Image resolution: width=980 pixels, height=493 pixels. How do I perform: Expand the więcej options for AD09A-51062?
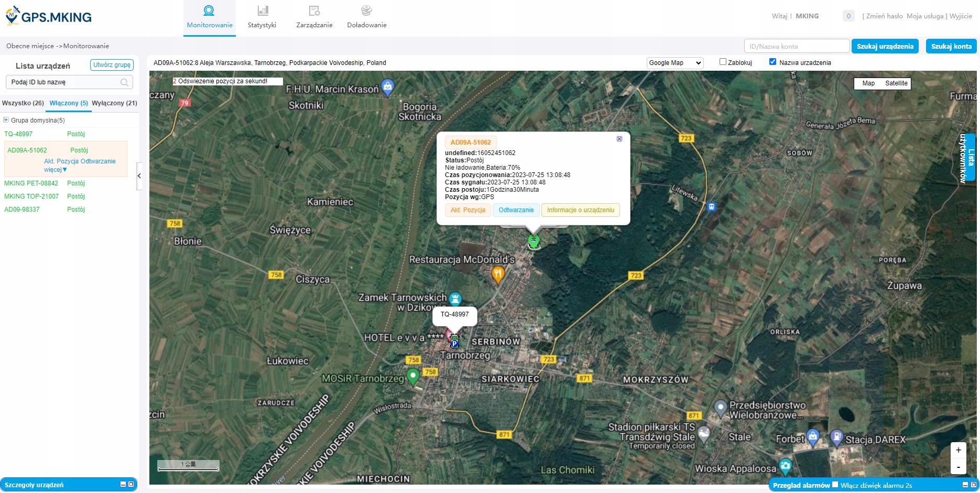pos(55,170)
